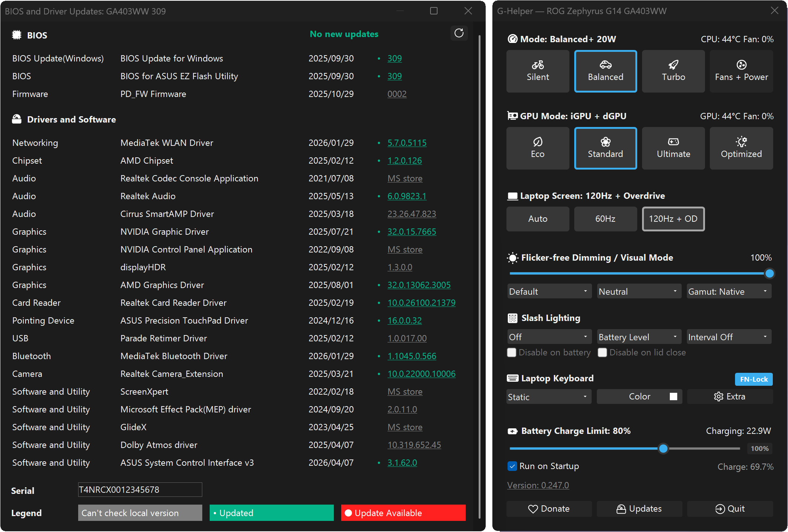Switch GPU mode to Ultimate
788x532 pixels.
[x=673, y=148]
